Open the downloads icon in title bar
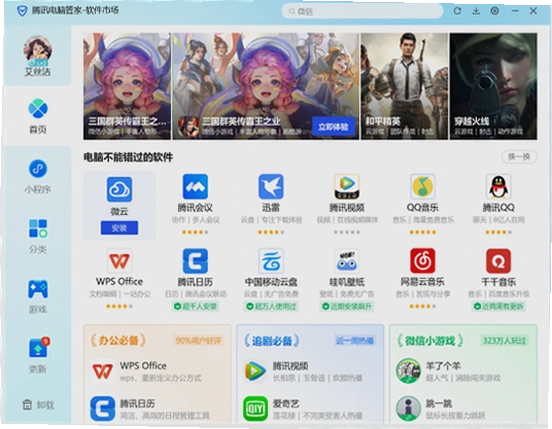The image size is (552, 429). (x=476, y=11)
